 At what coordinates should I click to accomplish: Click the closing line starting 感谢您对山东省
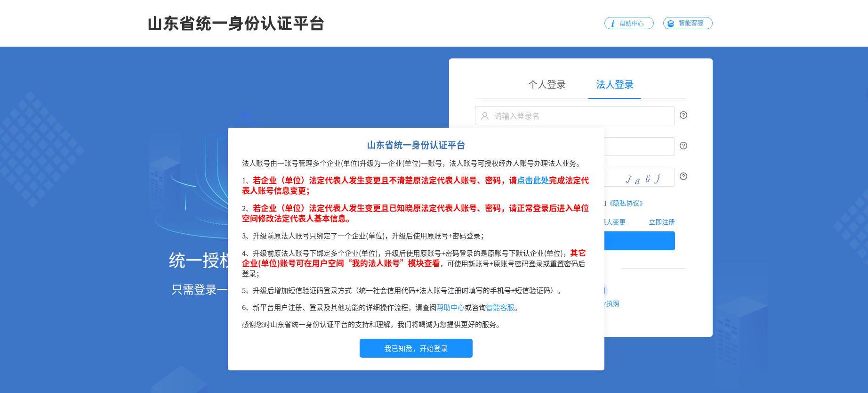pos(372,325)
